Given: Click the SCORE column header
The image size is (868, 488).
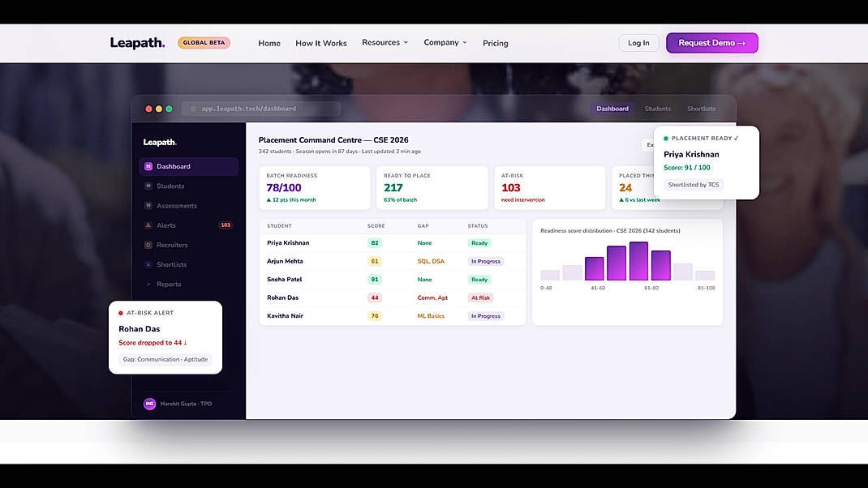Looking at the screenshot, I should (376, 225).
